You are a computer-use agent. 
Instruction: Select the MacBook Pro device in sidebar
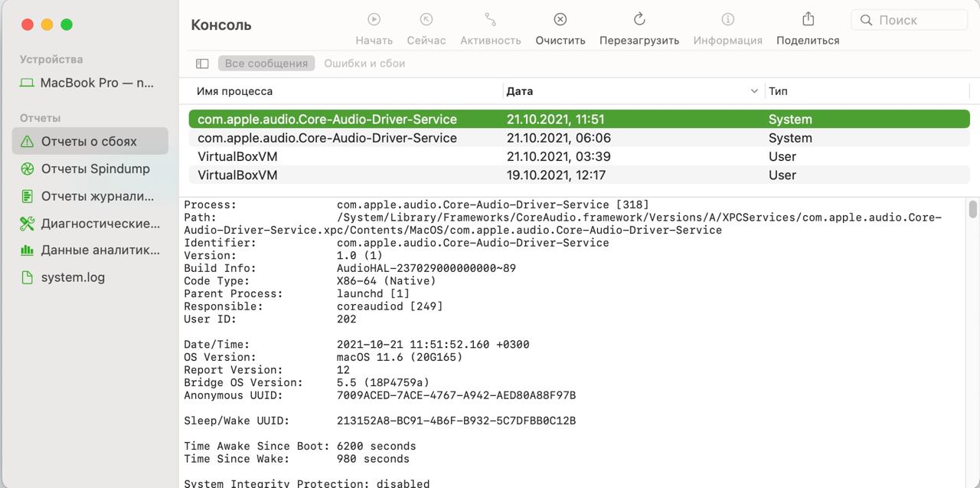coord(90,83)
